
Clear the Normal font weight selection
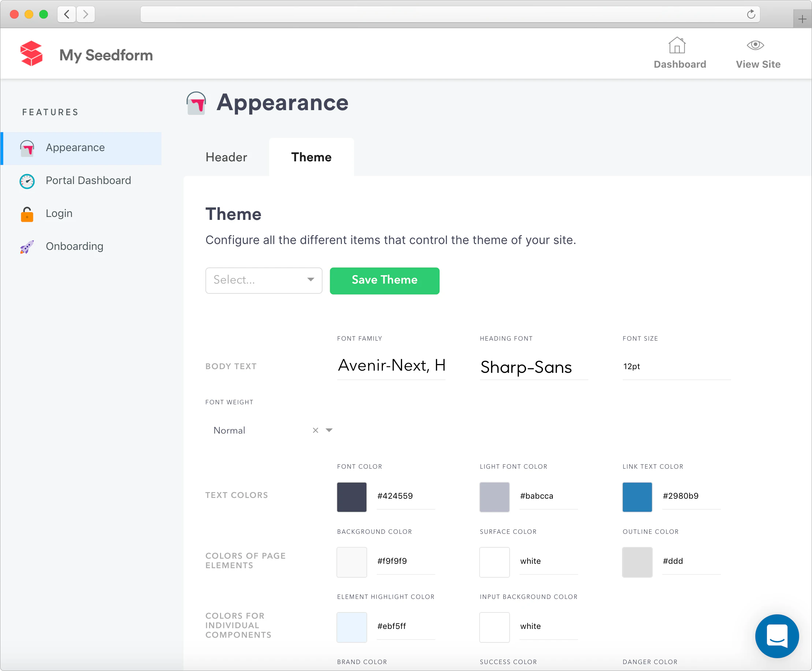[x=315, y=430]
